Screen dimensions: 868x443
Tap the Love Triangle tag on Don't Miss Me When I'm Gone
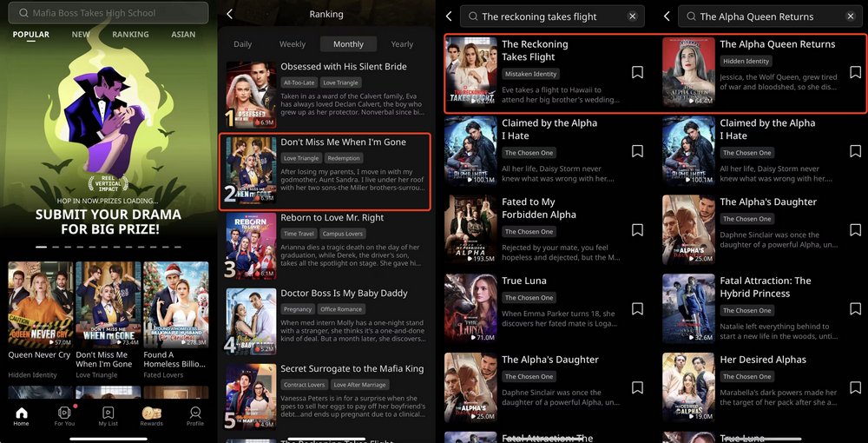pyautogui.click(x=301, y=159)
